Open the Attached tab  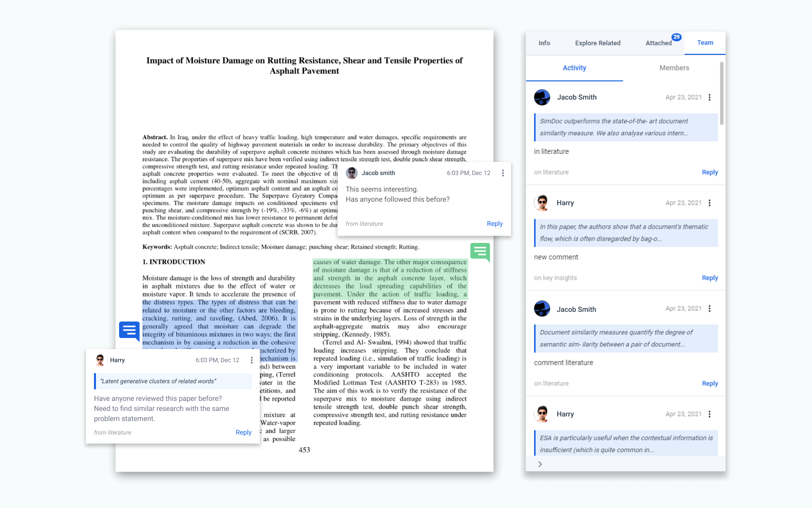tap(658, 43)
